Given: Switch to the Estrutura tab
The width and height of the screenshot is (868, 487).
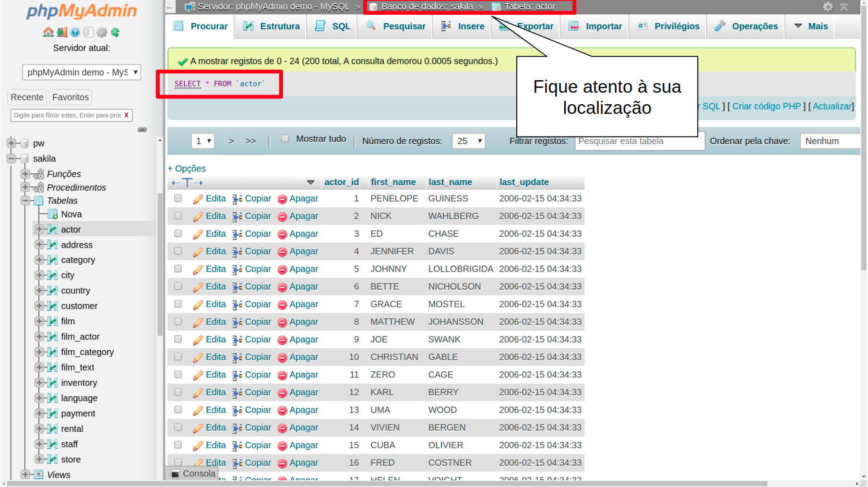Looking at the screenshot, I should pos(271,26).
